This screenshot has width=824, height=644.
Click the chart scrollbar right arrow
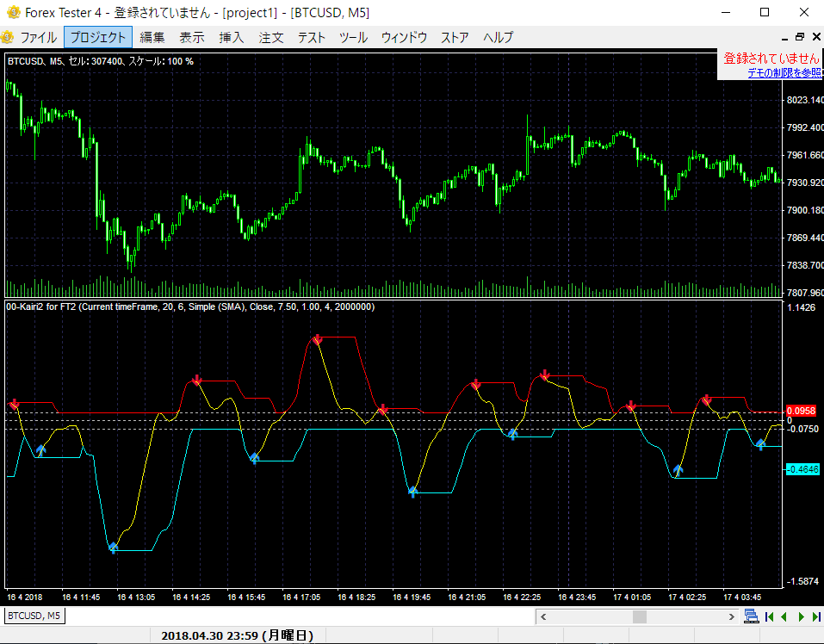731,616
